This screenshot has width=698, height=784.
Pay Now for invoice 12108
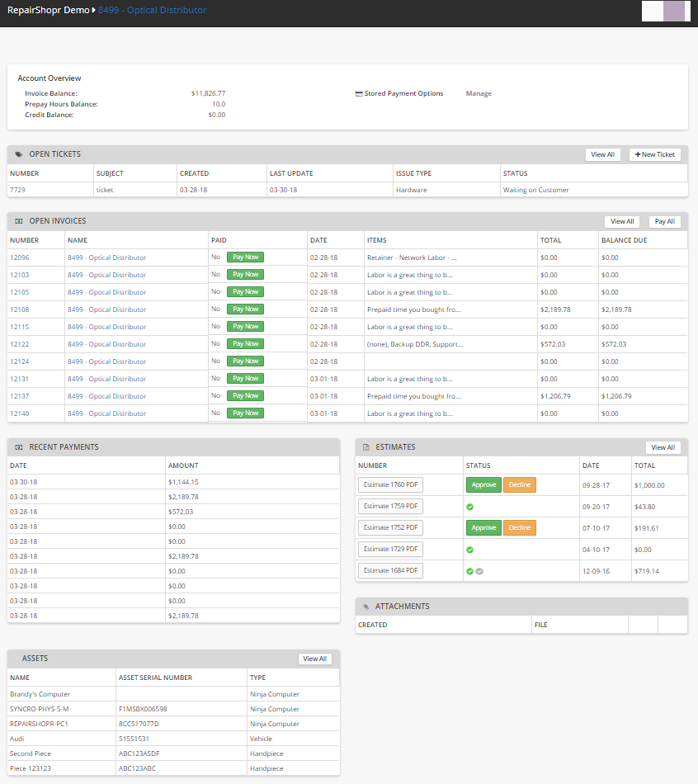tap(245, 309)
